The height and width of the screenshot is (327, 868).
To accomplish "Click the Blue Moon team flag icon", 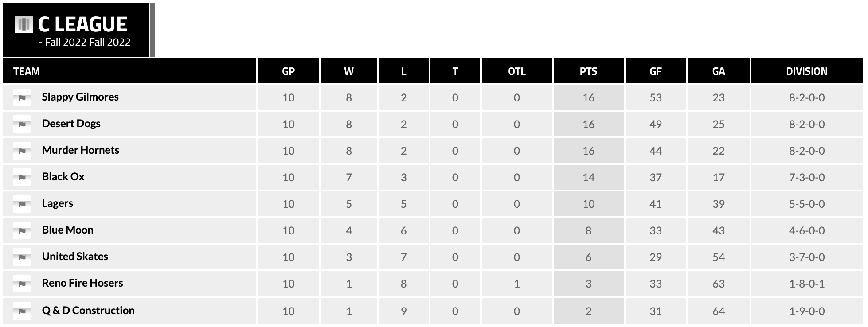I will pos(22,230).
